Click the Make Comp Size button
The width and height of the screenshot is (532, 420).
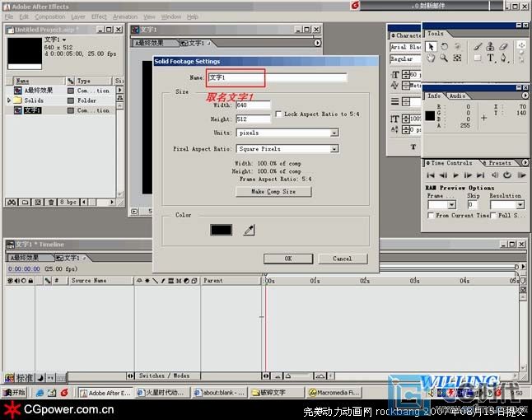click(273, 192)
